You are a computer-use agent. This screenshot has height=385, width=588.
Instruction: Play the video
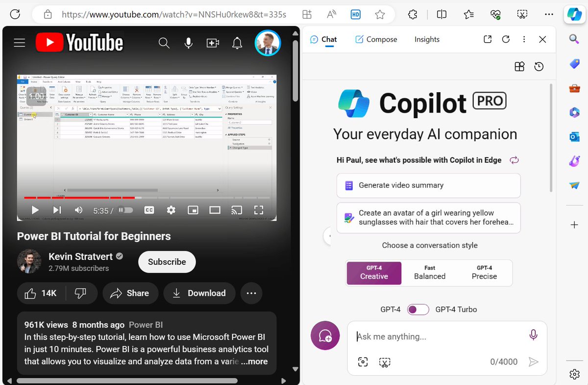35,210
